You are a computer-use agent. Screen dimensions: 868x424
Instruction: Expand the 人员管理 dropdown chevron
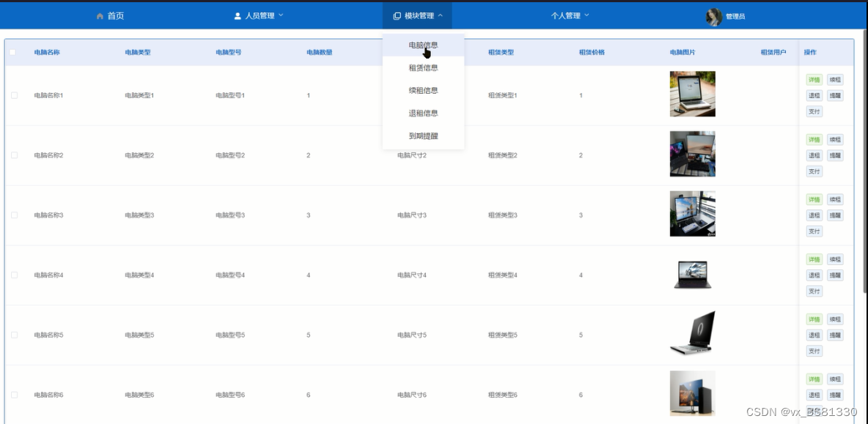pos(281,15)
